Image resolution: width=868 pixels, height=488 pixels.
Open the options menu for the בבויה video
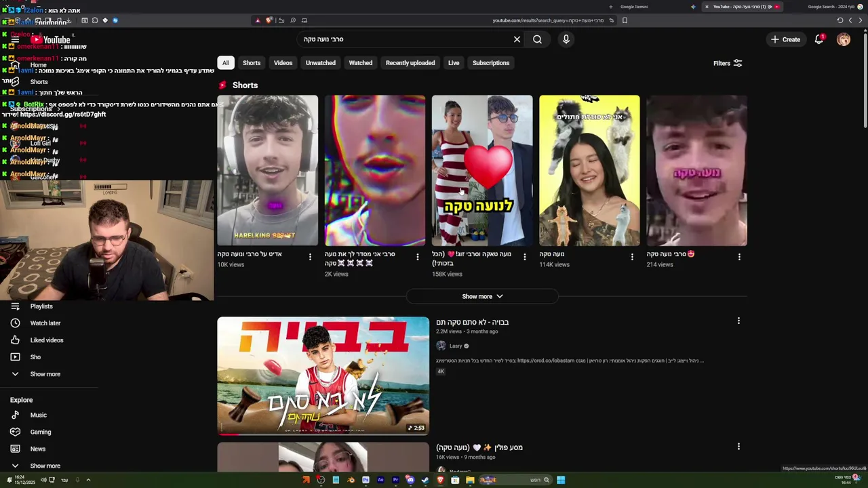pos(738,321)
